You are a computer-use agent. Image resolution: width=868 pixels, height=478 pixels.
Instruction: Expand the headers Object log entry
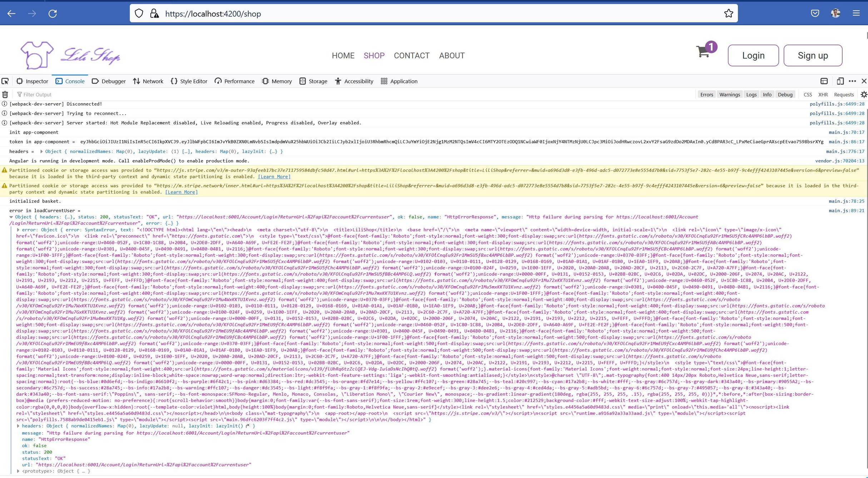(x=41, y=151)
